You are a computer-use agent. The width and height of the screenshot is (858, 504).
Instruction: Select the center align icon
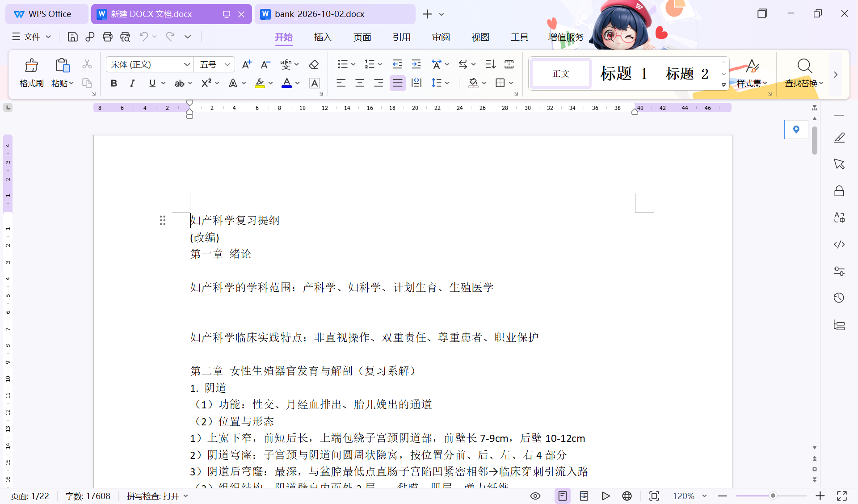point(360,83)
